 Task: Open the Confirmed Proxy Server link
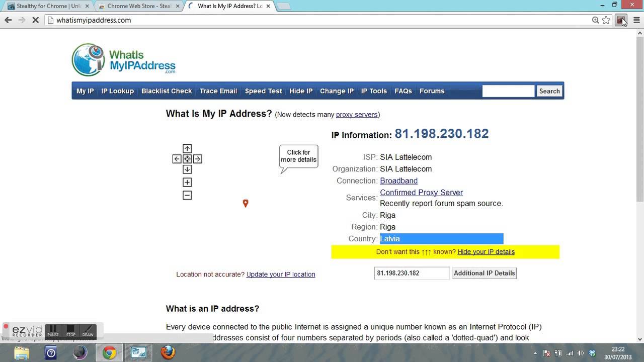coord(421,193)
